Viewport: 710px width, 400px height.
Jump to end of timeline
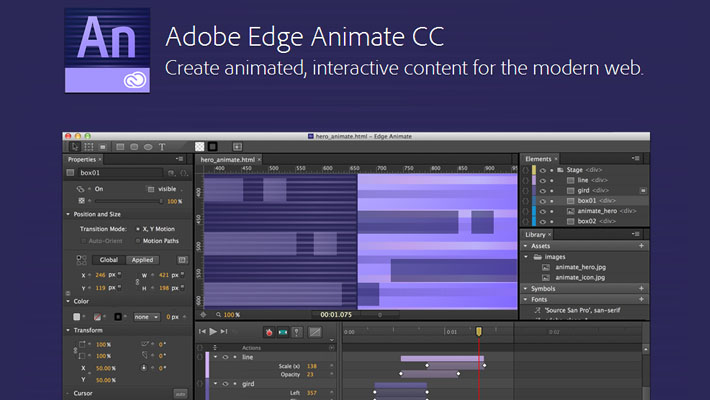224,332
